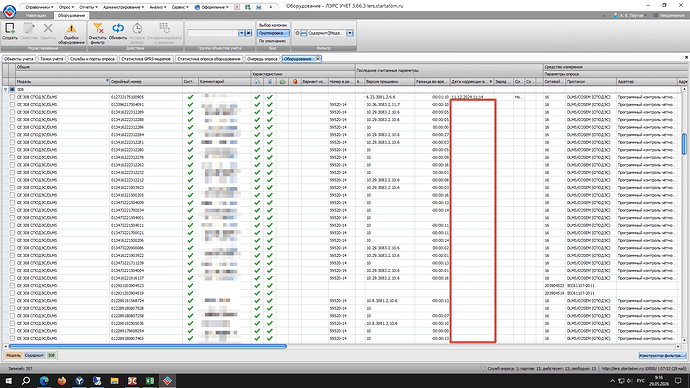Image resolution: width=690 pixels, height=388 pixels.
Task: Click the first characteristics icon column header
Action: tap(257, 81)
